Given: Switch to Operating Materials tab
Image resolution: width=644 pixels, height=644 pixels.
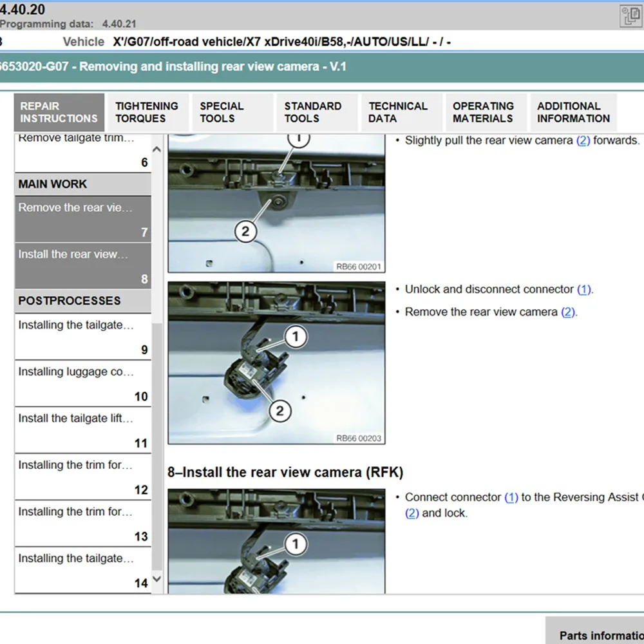Looking at the screenshot, I should (x=486, y=112).
